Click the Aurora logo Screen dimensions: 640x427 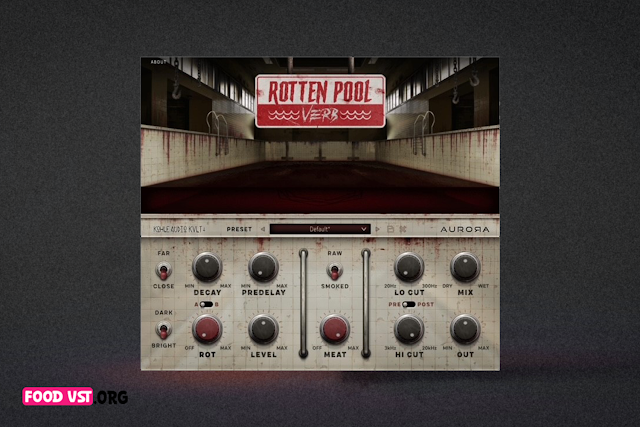(465, 229)
